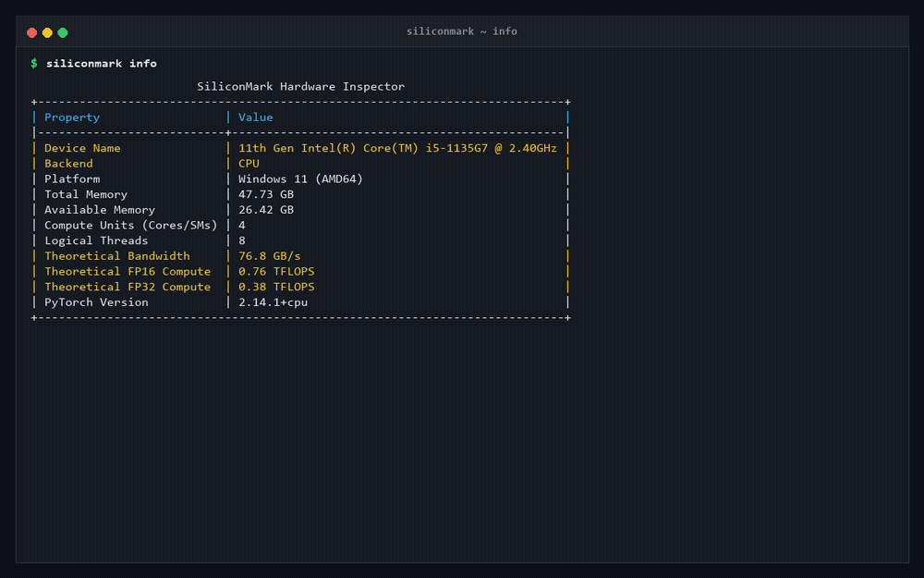Click the red close window button
Image resolution: width=924 pixels, height=578 pixels.
pos(31,32)
